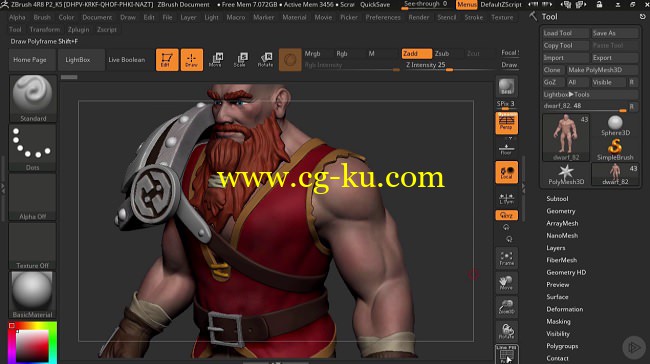Click the viewport Rotate navigation icon
Viewport: 650px width, 364px height.
point(506,331)
